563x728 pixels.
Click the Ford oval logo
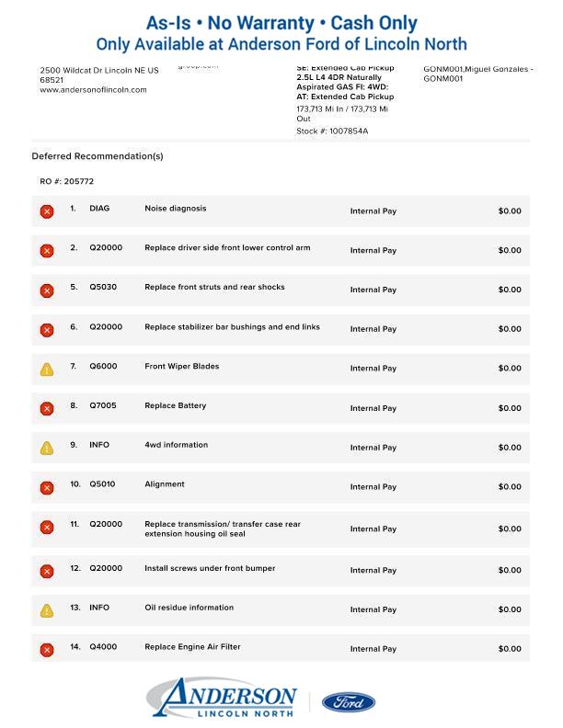pyautogui.click(x=349, y=703)
